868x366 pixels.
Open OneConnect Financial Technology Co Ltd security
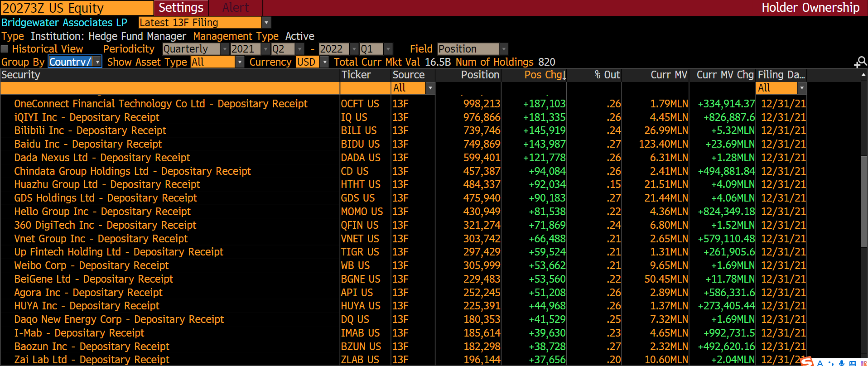tap(161, 104)
